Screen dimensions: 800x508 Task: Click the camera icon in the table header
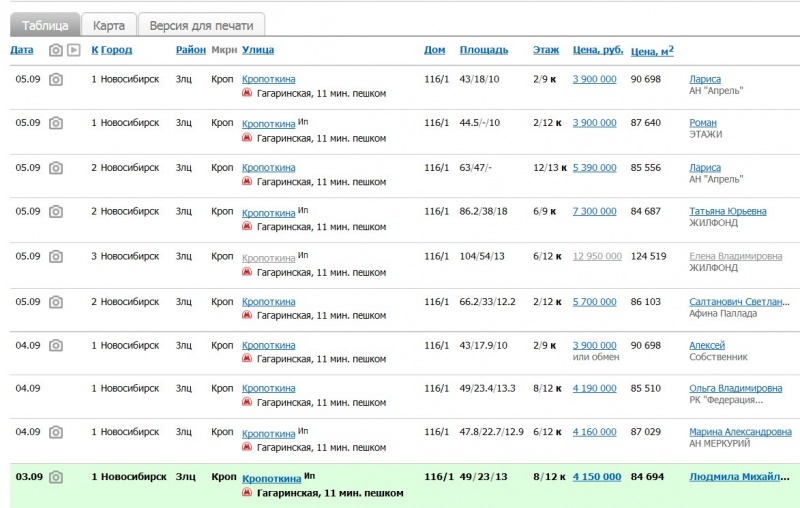56,50
